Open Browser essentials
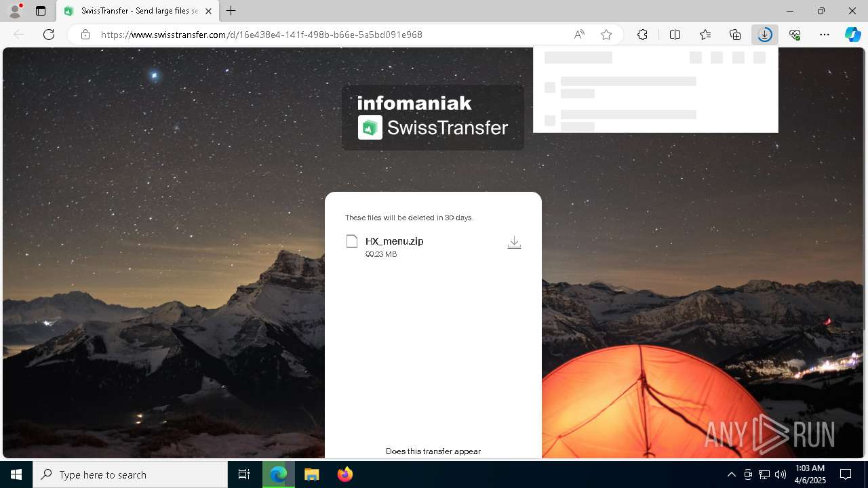The height and width of the screenshot is (488, 868). (795, 35)
